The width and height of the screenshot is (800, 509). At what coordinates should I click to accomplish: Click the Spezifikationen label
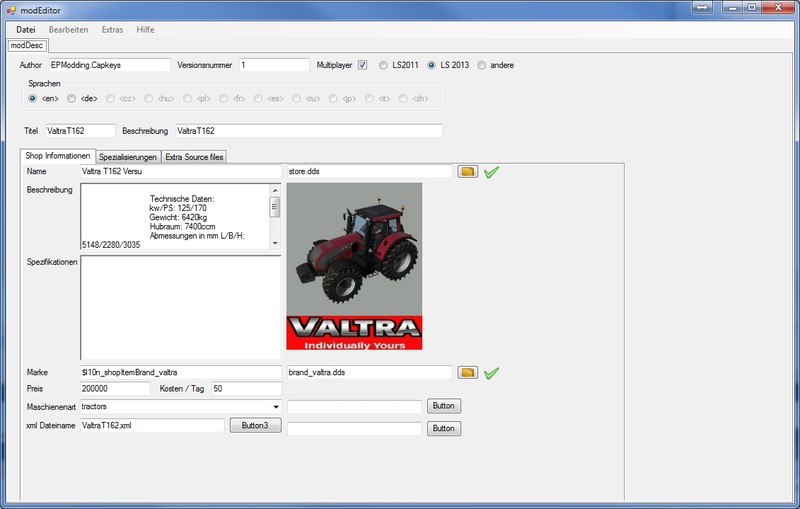(x=52, y=262)
